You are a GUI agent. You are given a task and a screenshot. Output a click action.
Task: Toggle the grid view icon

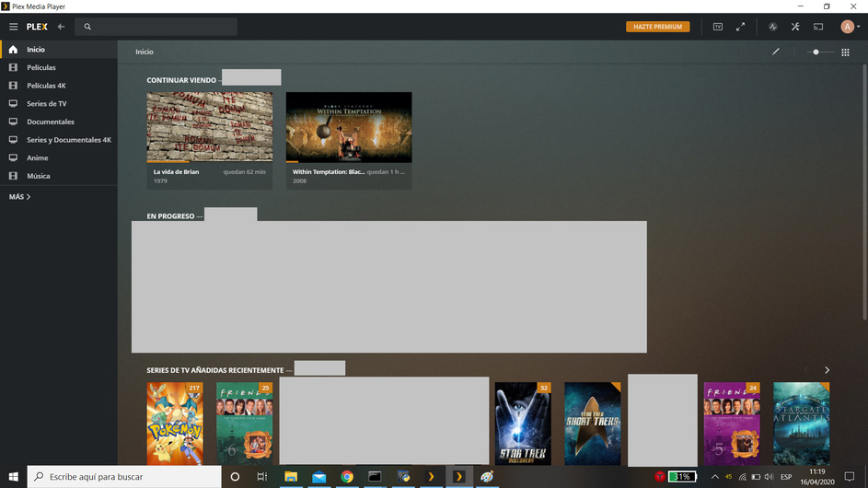845,52
